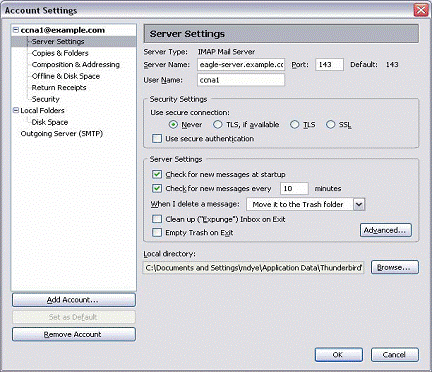Open Copies & Folders settings

pyautogui.click(x=60, y=53)
